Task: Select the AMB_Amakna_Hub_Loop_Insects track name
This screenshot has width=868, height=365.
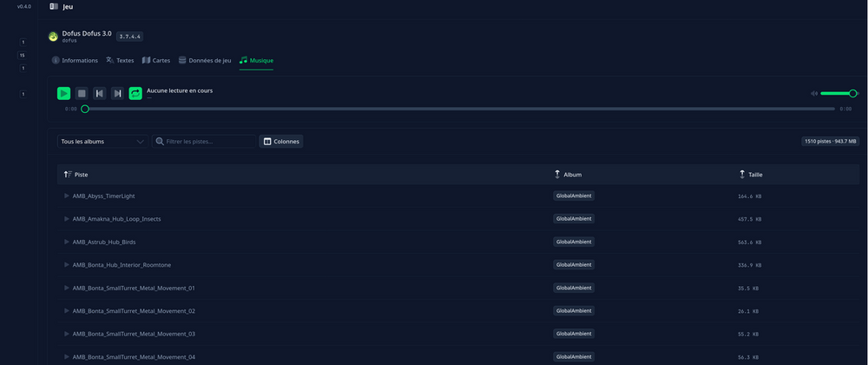Action: 117,219
